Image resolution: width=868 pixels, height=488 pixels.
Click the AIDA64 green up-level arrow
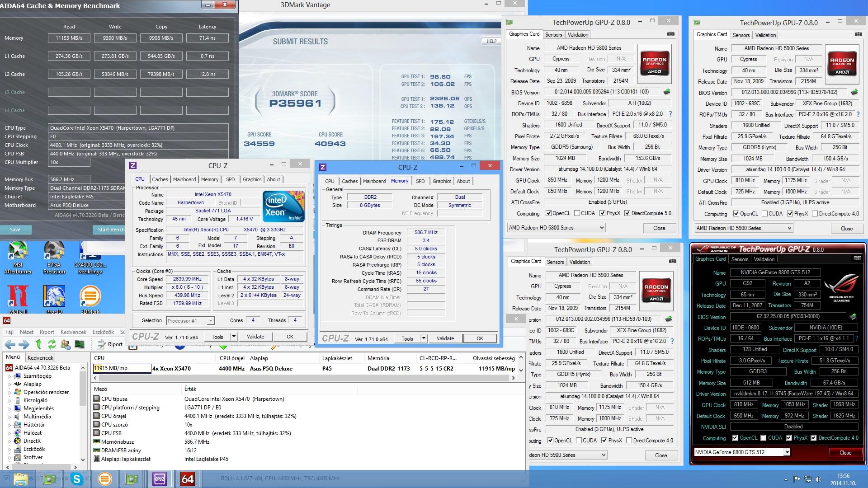click(38, 344)
